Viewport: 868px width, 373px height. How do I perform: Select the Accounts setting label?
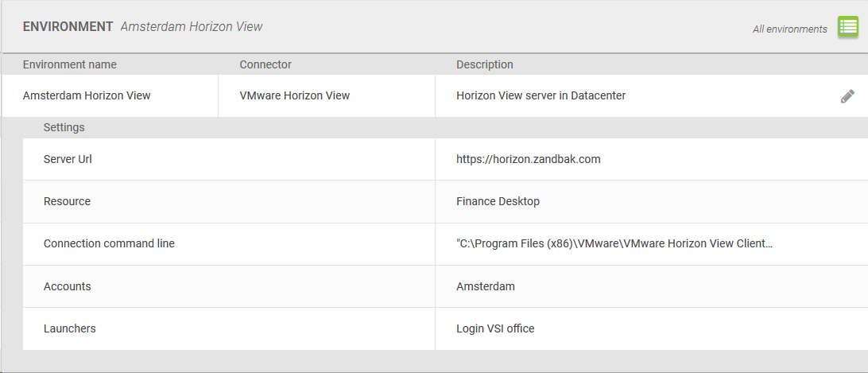pos(67,286)
